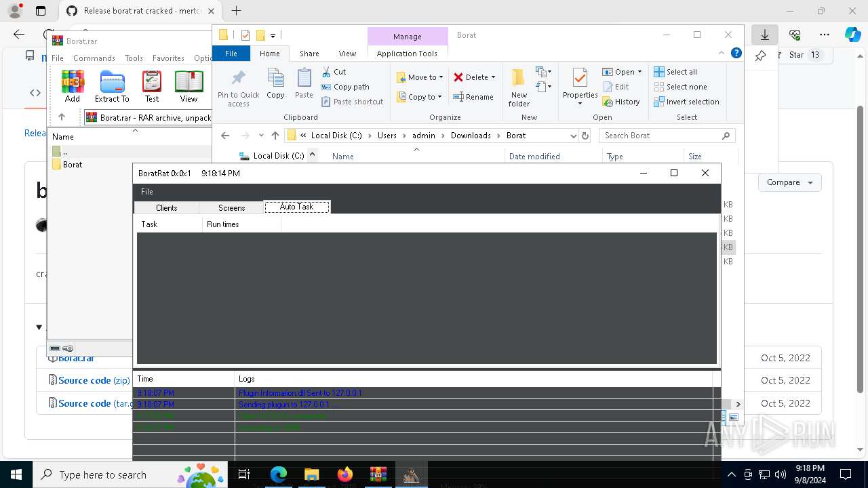Open the Application Tools tab
868x488 pixels.
coord(407,54)
